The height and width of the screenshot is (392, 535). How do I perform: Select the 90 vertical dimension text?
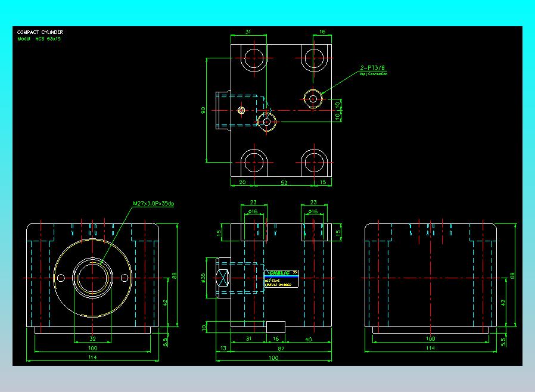point(203,110)
